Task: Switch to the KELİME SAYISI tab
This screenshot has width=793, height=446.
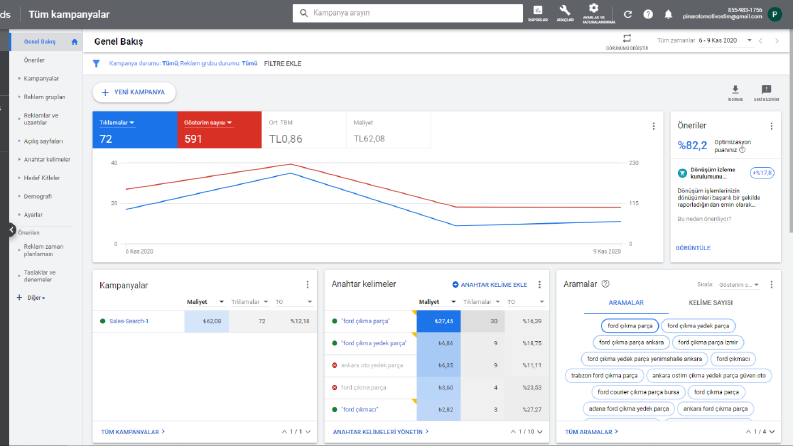Action: point(711,303)
